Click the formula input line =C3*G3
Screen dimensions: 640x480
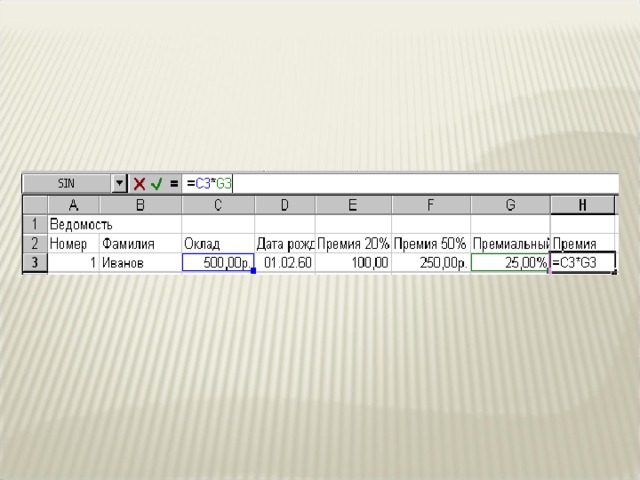(x=400, y=183)
